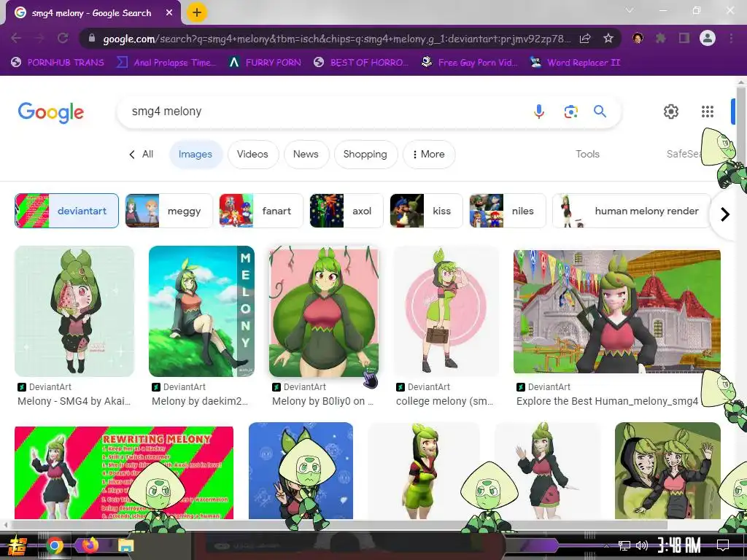747x560 pixels.
Task: Reload the page with refresh icon
Action: (x=63, y=38)
